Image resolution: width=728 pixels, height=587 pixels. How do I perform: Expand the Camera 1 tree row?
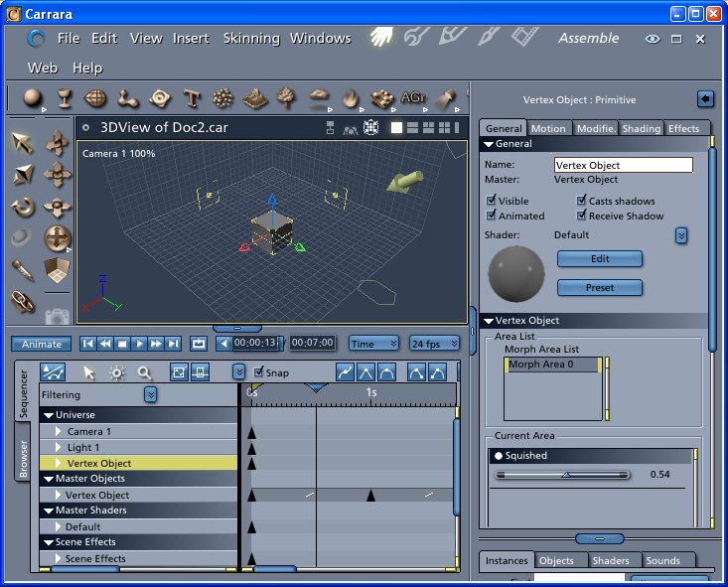click(58, 431)
